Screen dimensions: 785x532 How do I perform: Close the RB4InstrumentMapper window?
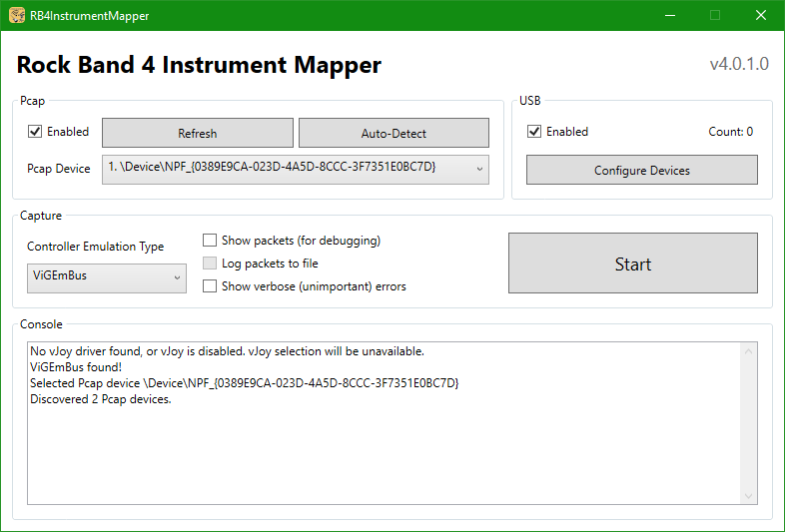(x=761, y=16)
